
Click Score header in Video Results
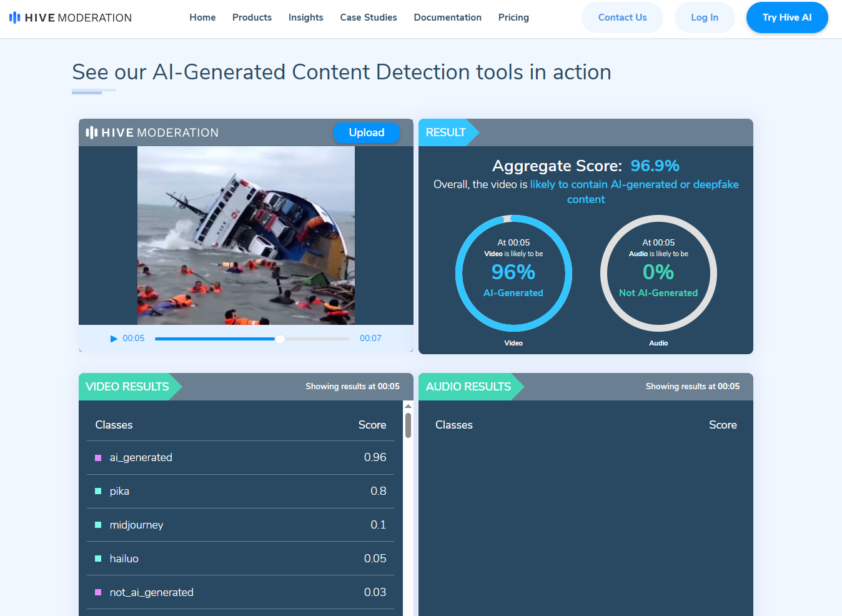click(372, 425)
